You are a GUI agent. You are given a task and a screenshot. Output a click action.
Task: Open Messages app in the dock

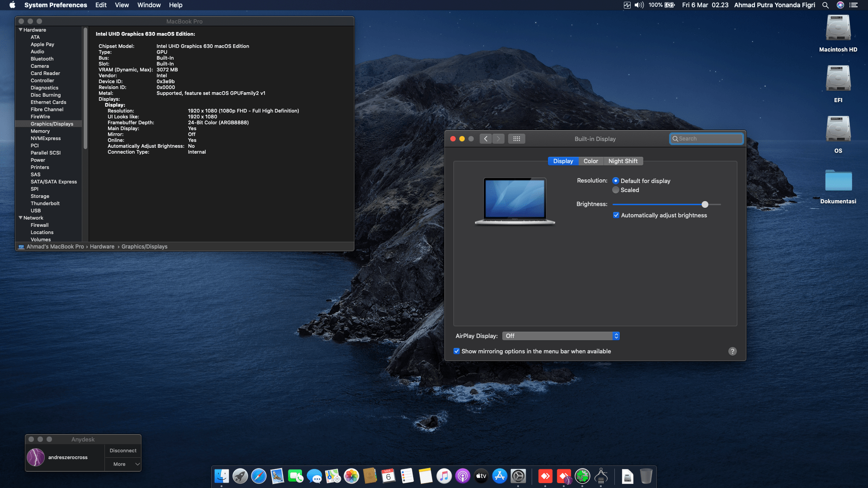[x=314, y=476]
